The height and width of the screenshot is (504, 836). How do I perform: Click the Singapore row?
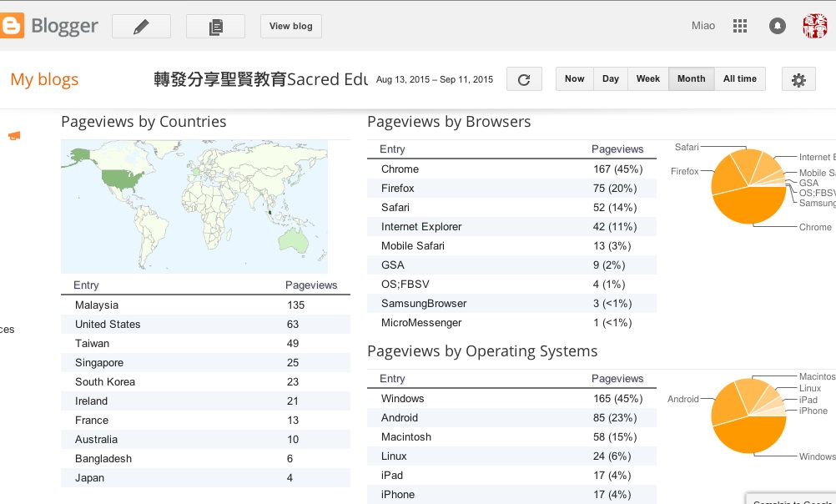[x=205, y=363]
